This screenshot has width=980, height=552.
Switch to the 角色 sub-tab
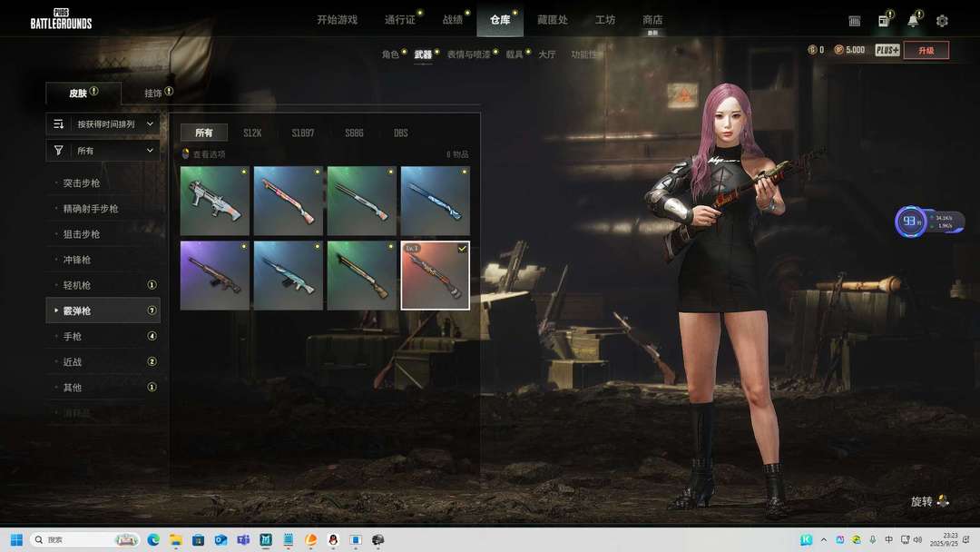coord(390,54)
